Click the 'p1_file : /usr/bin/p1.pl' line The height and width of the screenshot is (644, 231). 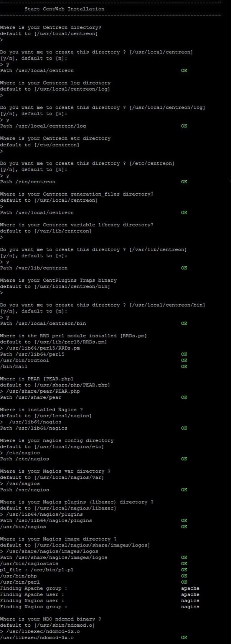[x=37, y=570]
